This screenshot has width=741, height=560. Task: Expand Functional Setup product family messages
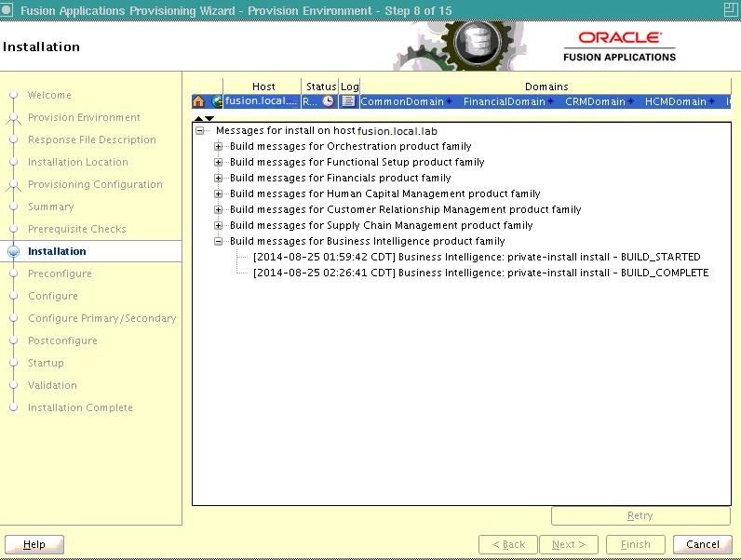218,162
